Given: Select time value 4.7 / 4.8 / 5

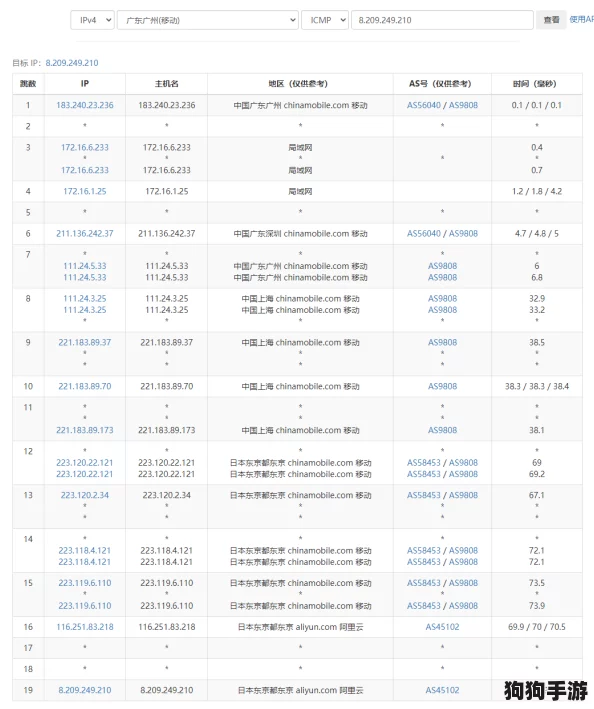Looking at the screenshot, I should [537, 234].
